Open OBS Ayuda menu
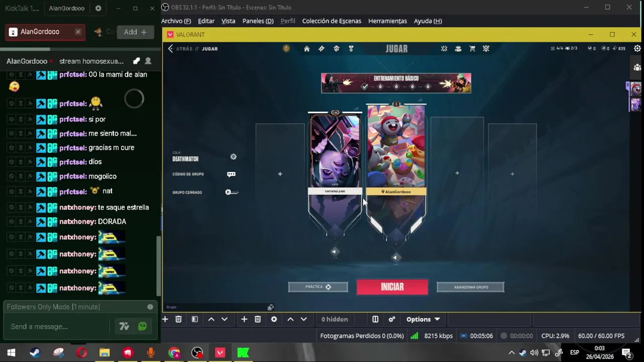The image size is (644, 362). (428, 21)
